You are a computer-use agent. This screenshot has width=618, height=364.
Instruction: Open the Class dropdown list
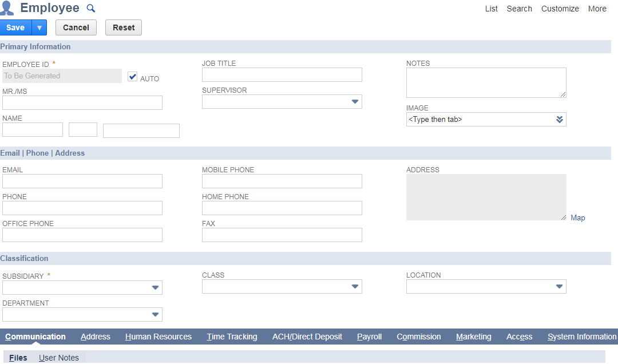pos(355,287)
